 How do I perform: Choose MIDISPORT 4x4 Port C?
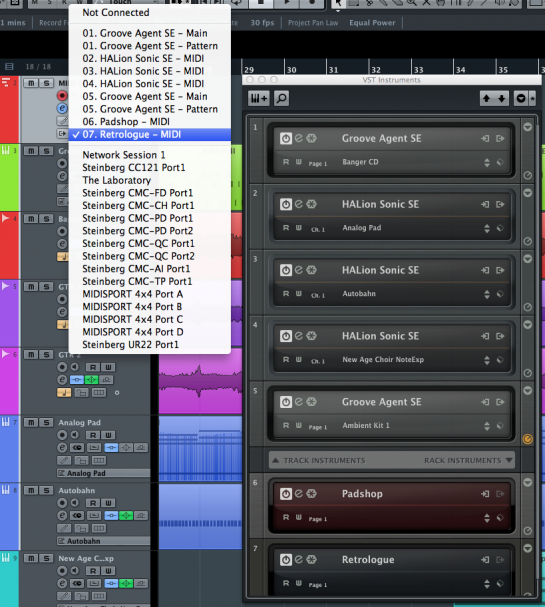click(150, 319)
